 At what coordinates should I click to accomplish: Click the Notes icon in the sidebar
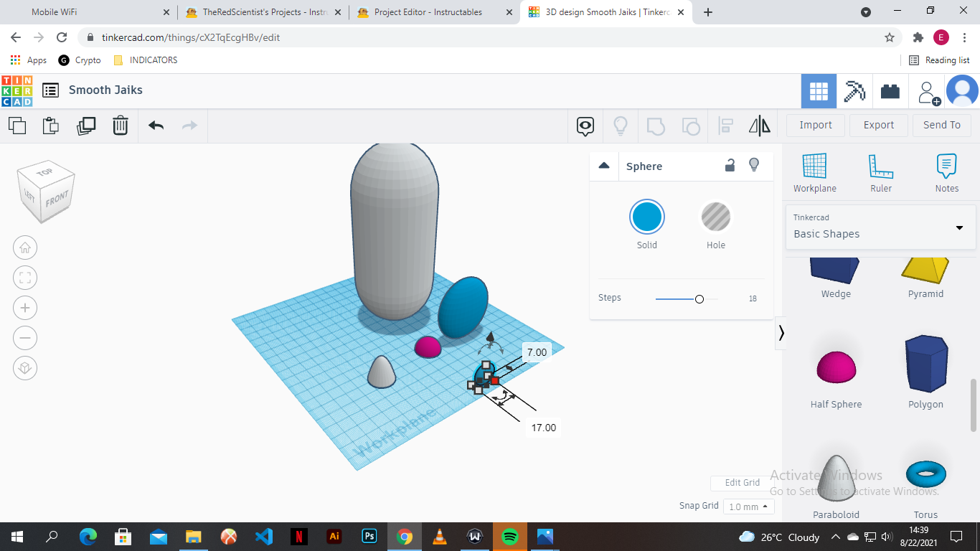946,172
